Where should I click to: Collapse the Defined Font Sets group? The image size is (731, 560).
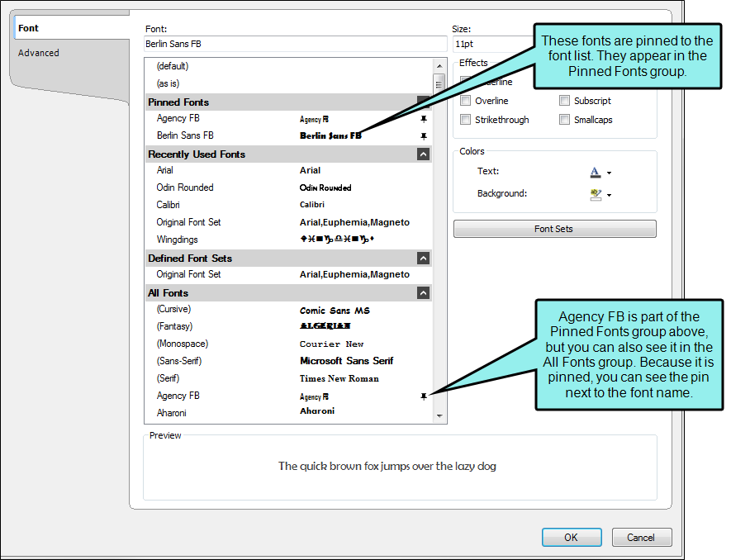tap(423, 259)
